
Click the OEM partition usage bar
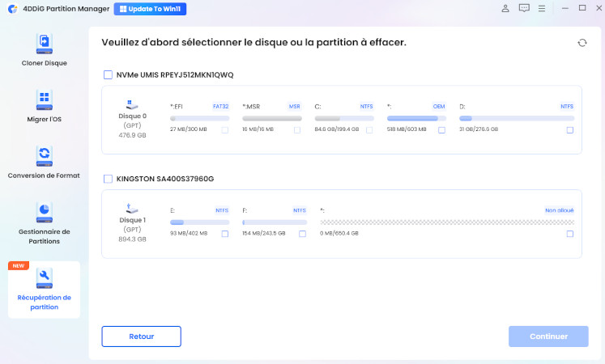[417, 119]
